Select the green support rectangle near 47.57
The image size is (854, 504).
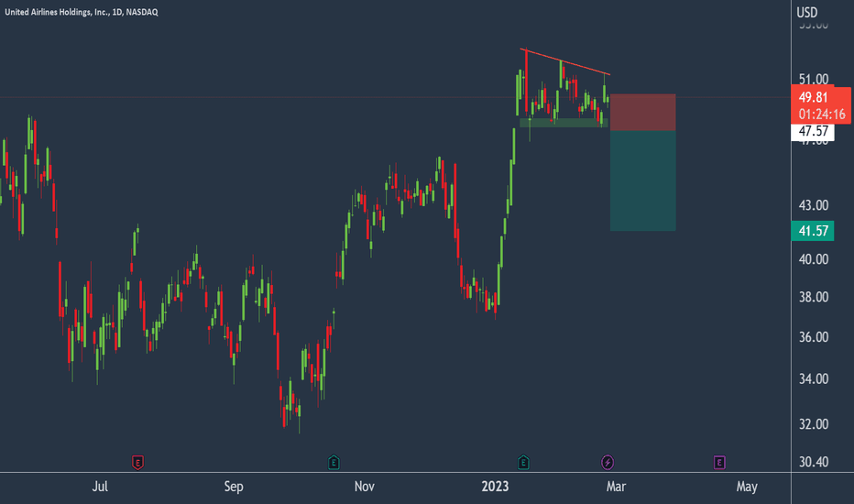pyautogui.click(x=564, y=123)
